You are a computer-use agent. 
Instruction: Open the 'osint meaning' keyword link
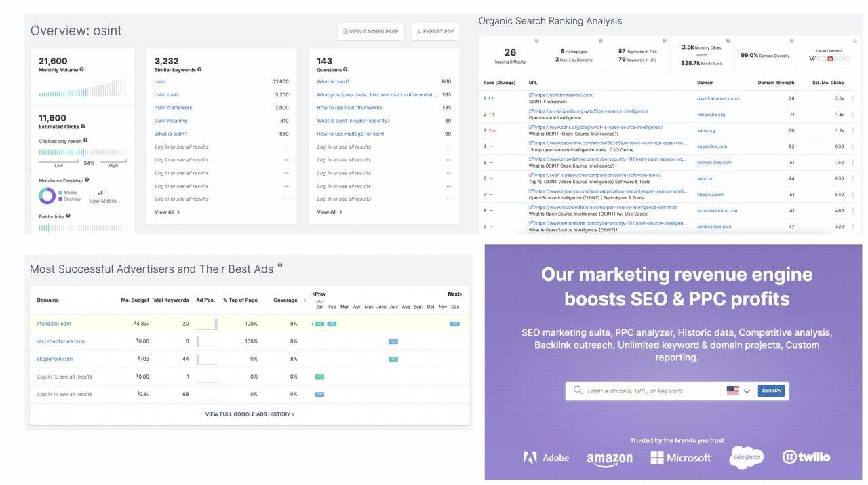[x=171, y=121]
